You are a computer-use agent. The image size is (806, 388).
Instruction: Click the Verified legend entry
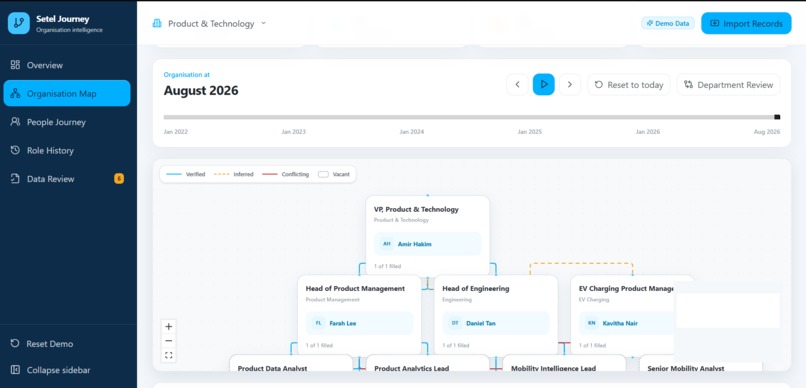[x=186, y=174]
